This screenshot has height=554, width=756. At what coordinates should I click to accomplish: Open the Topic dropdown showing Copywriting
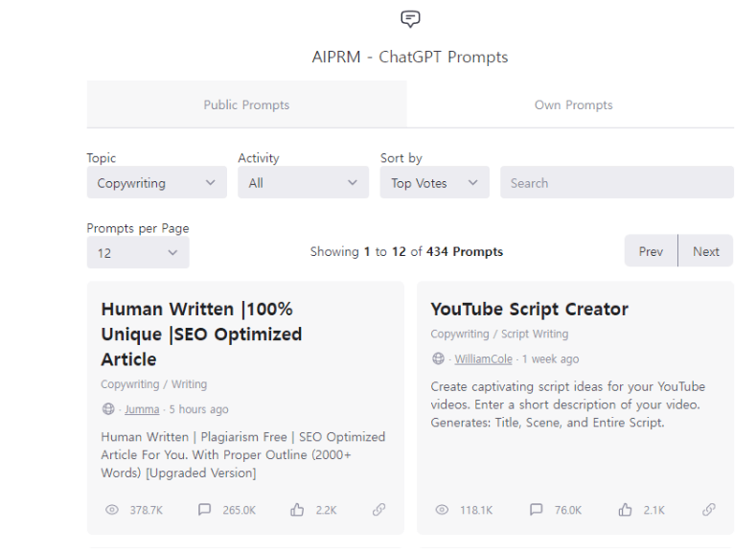click(x=157, y=183)
